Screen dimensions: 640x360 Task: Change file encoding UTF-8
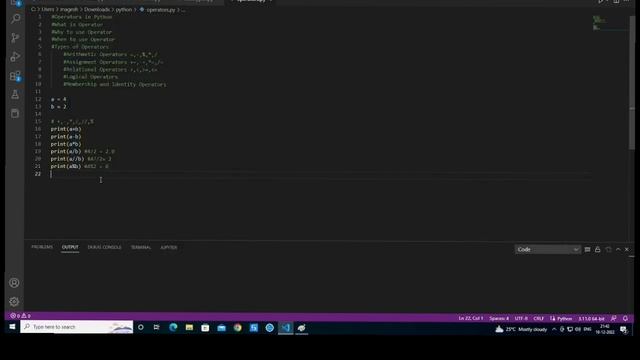click(521, 318)
